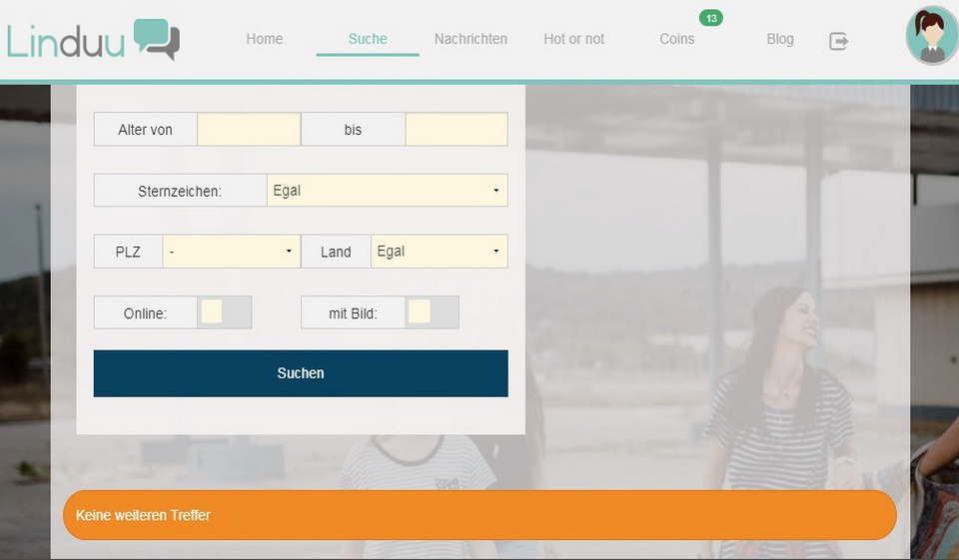Image resolution: width=959 pixels, height=560 pixels.
Task: Navigate to the Blog page
Action: tap(780, 39)
